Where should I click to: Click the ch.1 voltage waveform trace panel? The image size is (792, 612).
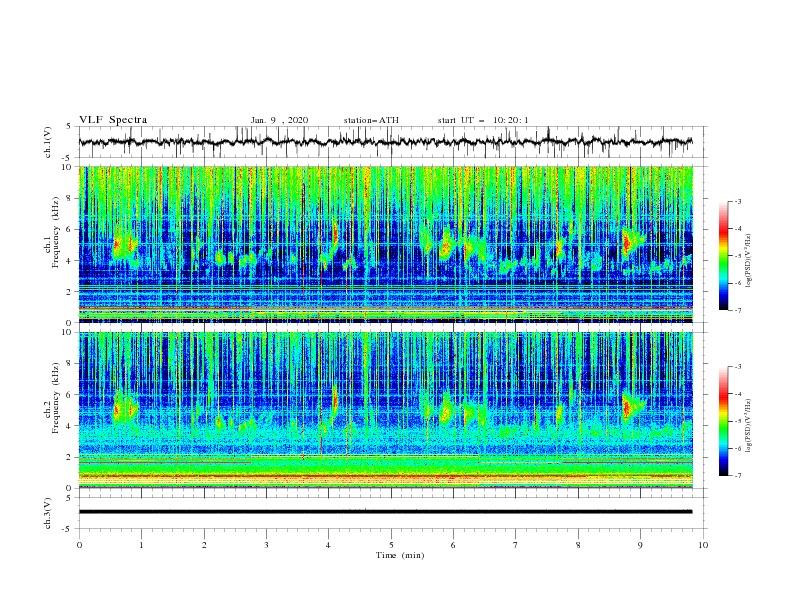392,142
